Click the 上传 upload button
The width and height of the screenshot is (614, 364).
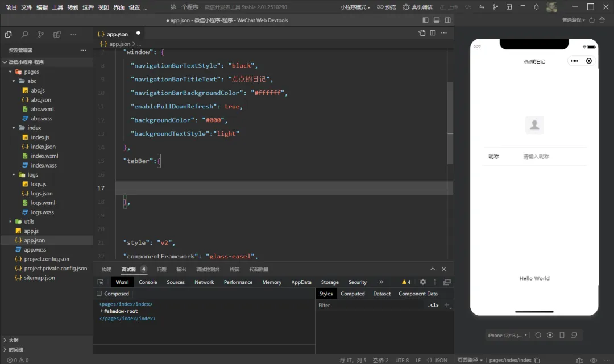pyautogui.click(x=449, y=7)
